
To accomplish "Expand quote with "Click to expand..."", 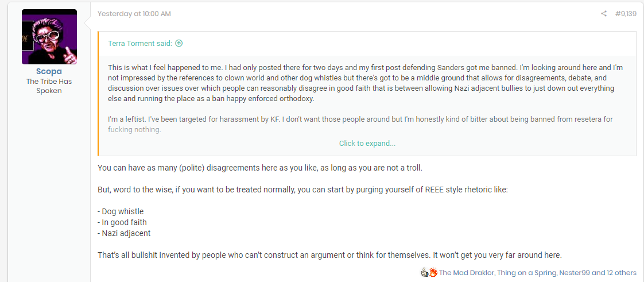I will 367,144.
